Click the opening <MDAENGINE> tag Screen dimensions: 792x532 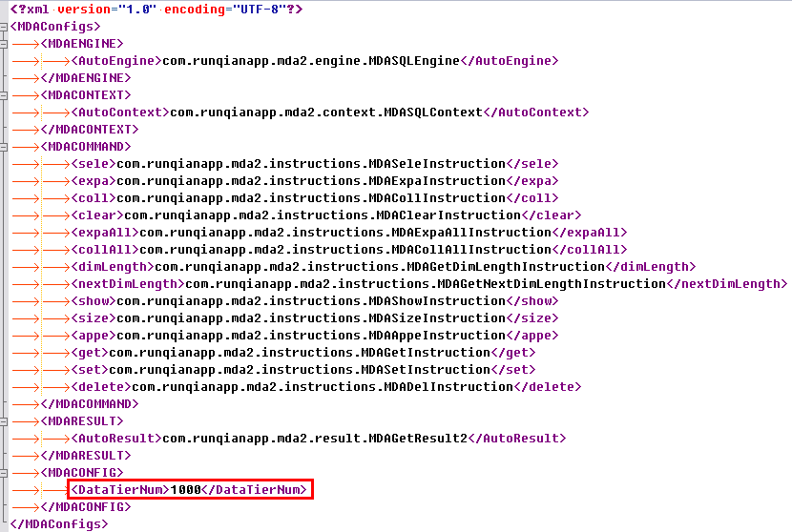[x=82, y=44]
